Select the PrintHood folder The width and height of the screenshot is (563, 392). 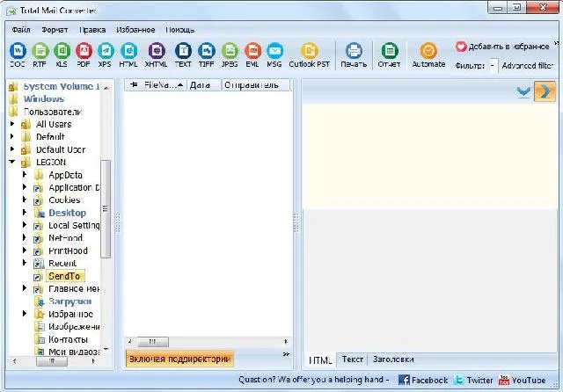[69, 250]
